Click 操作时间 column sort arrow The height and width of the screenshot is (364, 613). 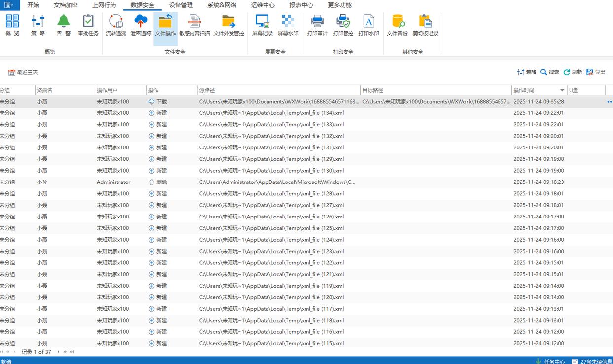pyautogui.click(x=562, y=90)
